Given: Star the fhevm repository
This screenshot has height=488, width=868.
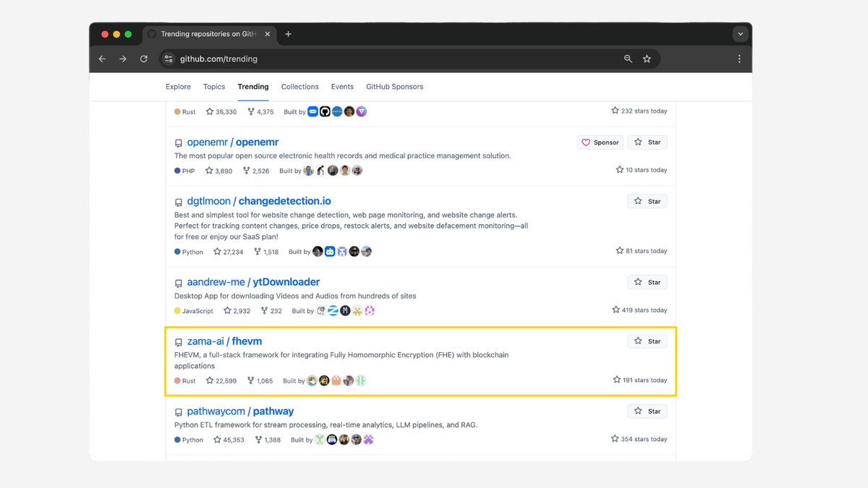Looking at the screenshot, I should (647, 341).
